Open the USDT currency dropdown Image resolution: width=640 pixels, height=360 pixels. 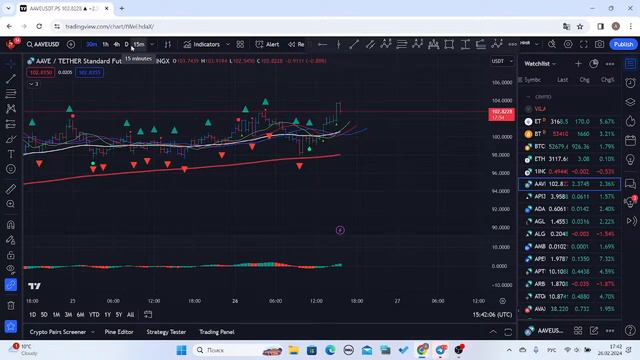coord(502,61)
